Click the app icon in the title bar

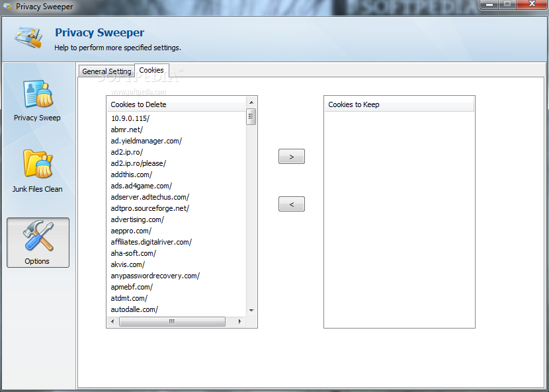(7, 7)
